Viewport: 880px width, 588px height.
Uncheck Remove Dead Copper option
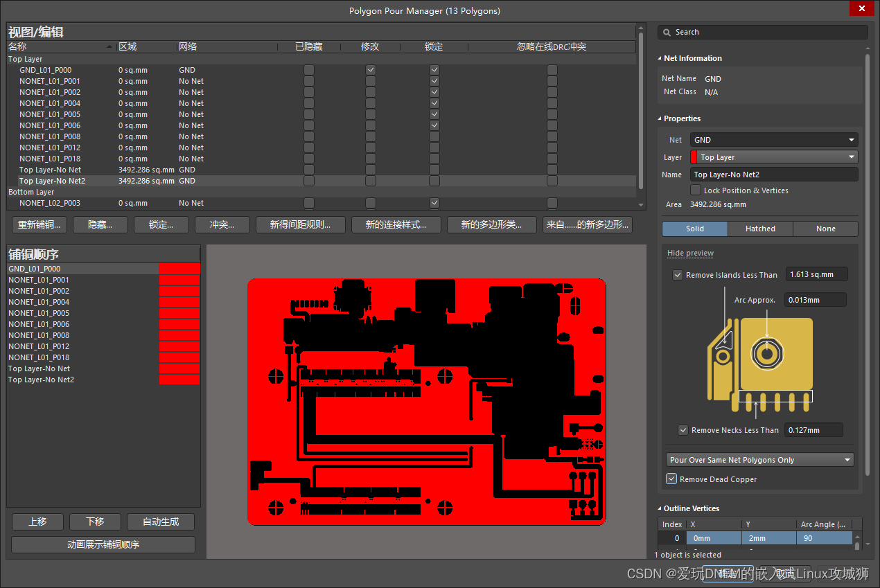pyautogui.click(x=671, y=479)
